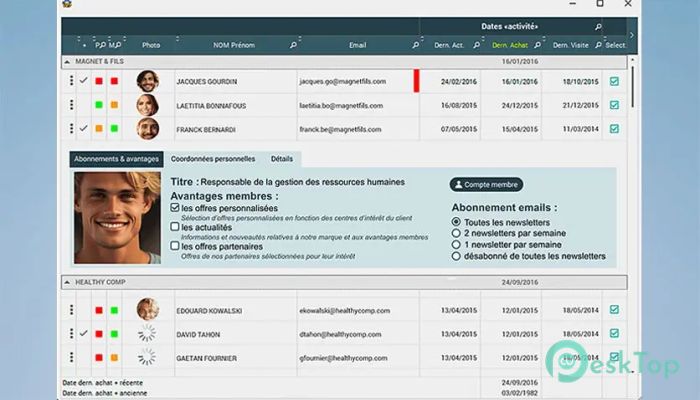Click Laetitia Bonnafous's photo thumbnail
The width and height of the screenshot is (700, 400).
pyautogui.click(x=148, y=105)
